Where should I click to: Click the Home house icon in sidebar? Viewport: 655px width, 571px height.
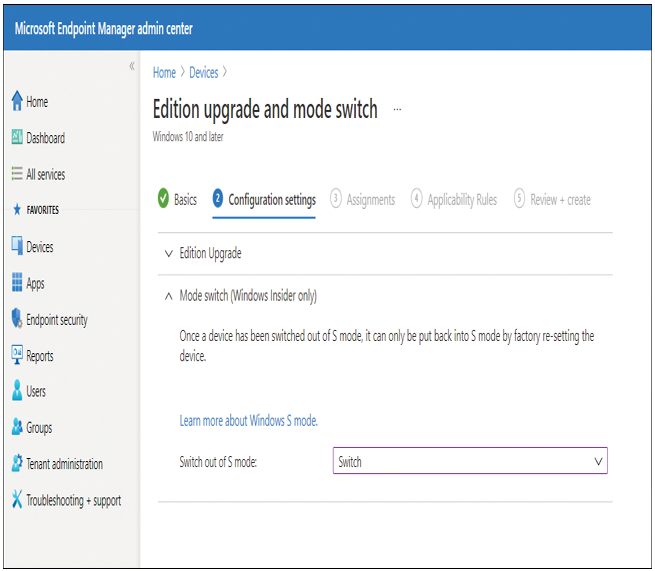(x=17, y=101)
